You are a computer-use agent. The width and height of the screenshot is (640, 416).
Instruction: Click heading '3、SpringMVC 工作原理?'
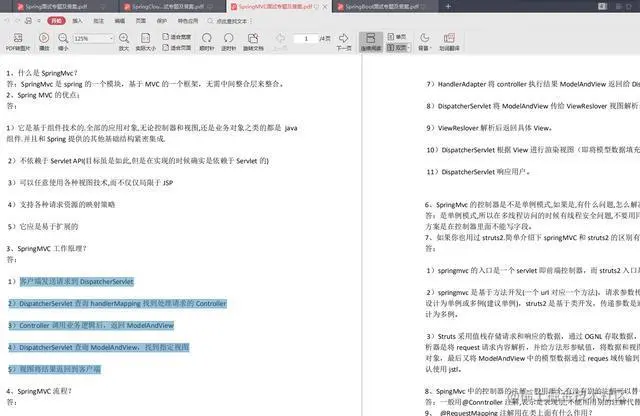click(46, 248)
